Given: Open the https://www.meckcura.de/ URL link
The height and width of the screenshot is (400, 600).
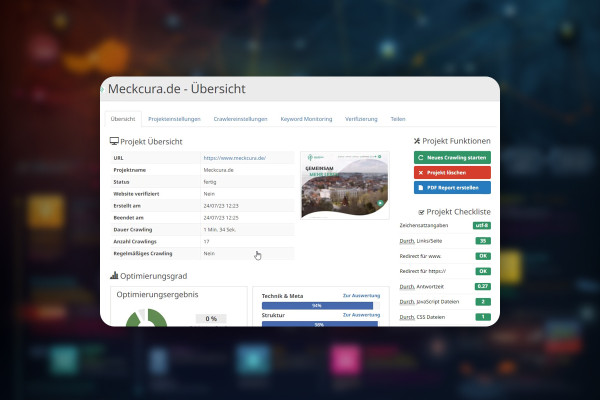Looking at the screenshot, I should pyautogui.click(x=235, y=158).
